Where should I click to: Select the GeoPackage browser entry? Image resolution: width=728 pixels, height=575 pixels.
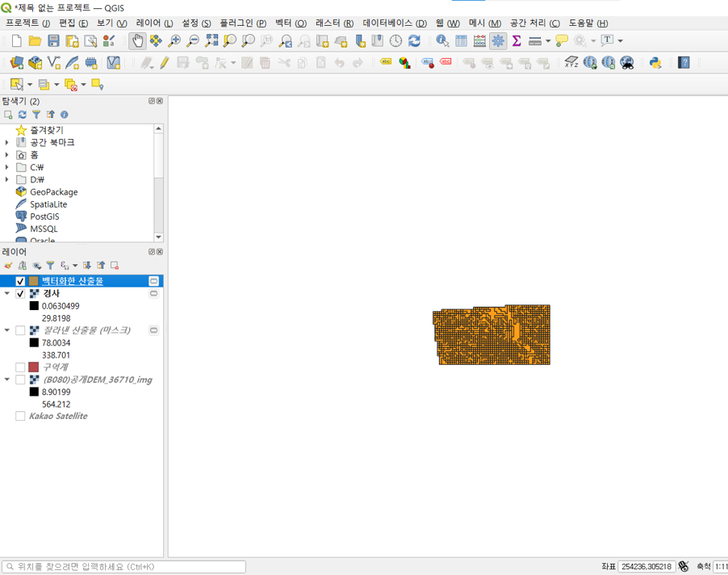54,192
